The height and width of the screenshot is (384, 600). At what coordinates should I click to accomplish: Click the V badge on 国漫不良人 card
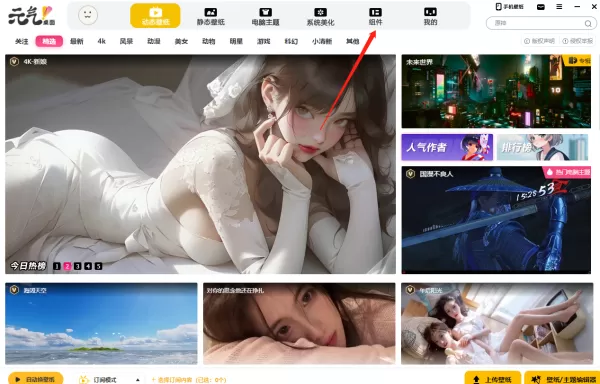pos(411,174)
